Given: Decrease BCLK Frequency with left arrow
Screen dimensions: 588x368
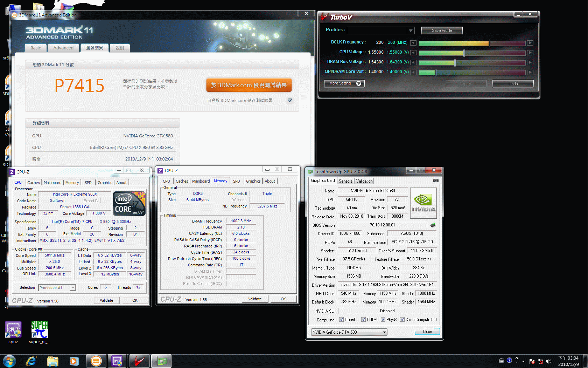Looking at the screenshot, I should tap(413, 43).
